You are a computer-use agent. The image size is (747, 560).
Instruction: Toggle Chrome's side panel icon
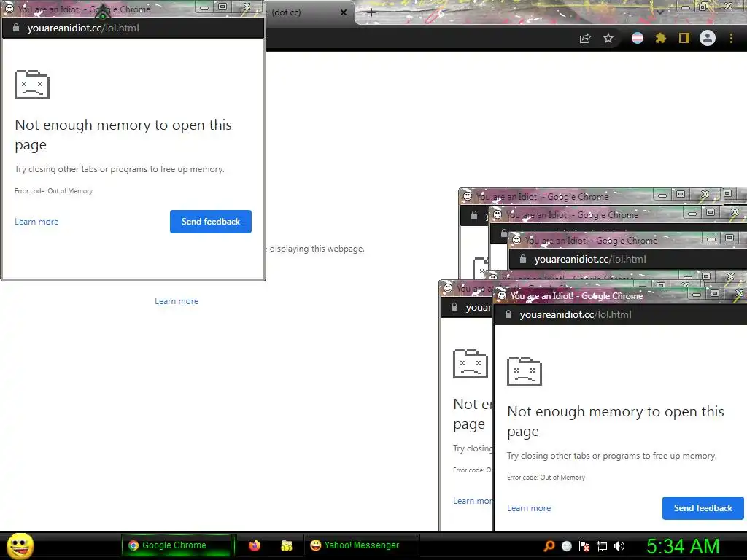(x=684, y=38)
